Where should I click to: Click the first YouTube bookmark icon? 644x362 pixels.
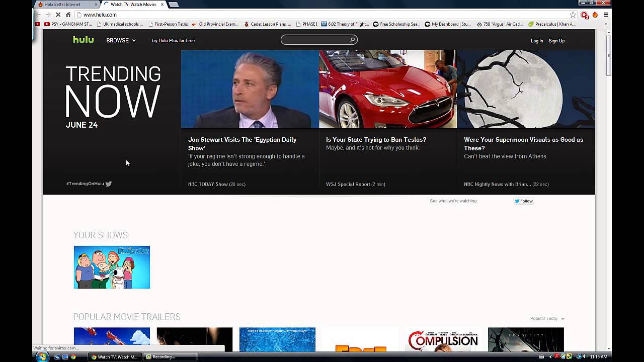click(38, 24)
